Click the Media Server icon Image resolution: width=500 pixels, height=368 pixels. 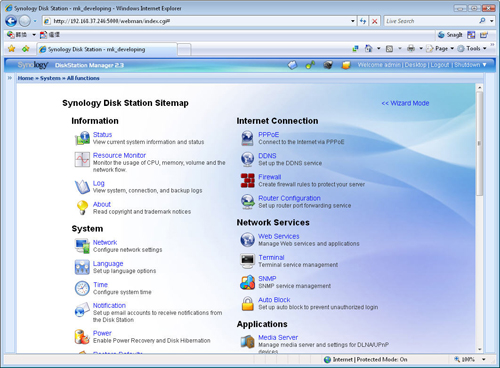247,341
